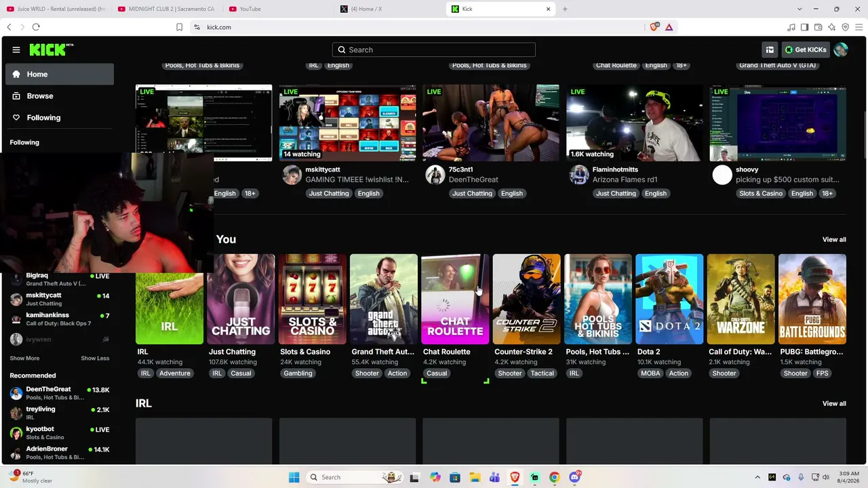
Task: Open Google Chrome from the taskbar
Action: [554, 477]
